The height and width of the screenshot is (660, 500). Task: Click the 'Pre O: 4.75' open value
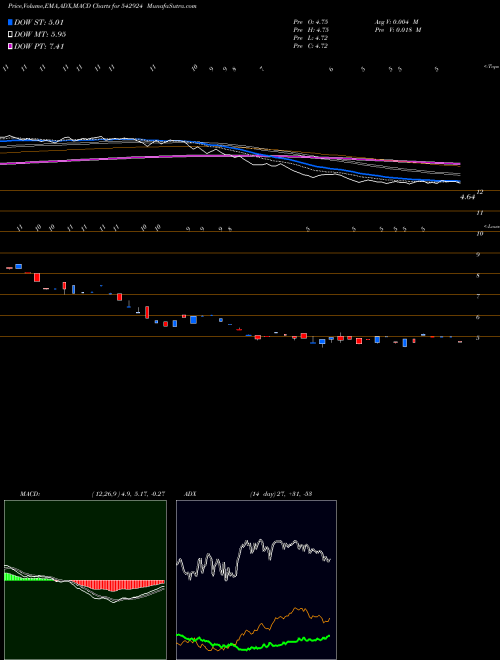click(x=311, y=22)
